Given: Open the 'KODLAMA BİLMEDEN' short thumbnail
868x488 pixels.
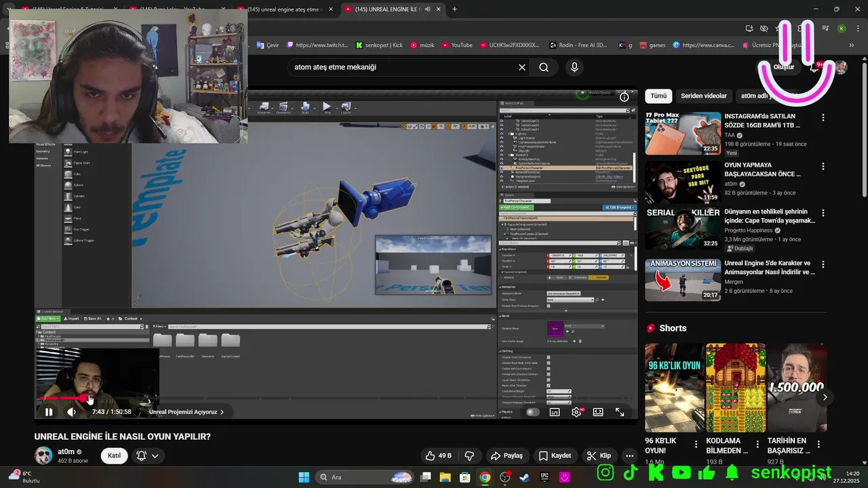Looking at the screenshot, I should click(736, 388).
